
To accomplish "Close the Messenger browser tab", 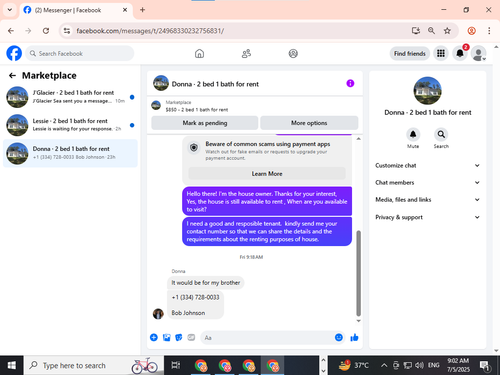I will [x=125, y=10].
